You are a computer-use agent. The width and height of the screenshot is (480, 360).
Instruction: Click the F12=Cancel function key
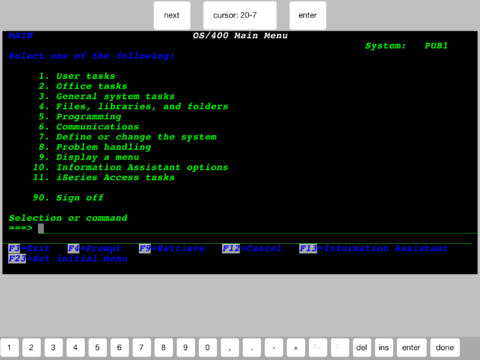click(252, 248)
